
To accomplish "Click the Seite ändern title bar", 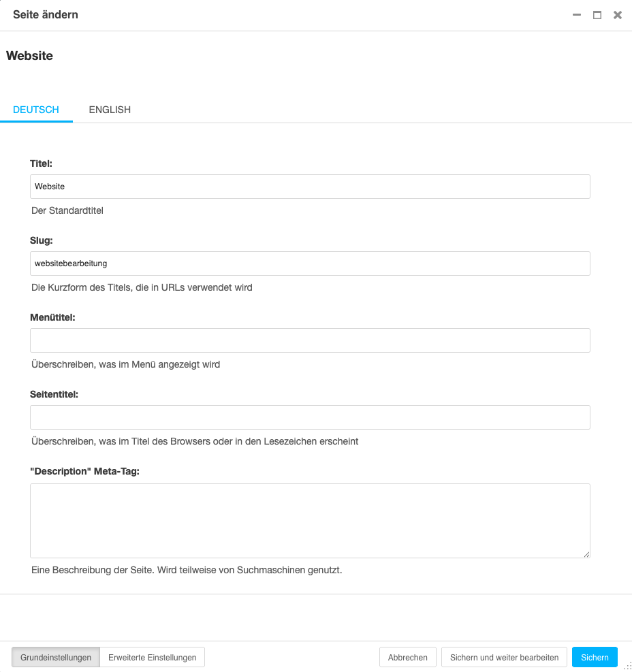I will pos(46,14).
